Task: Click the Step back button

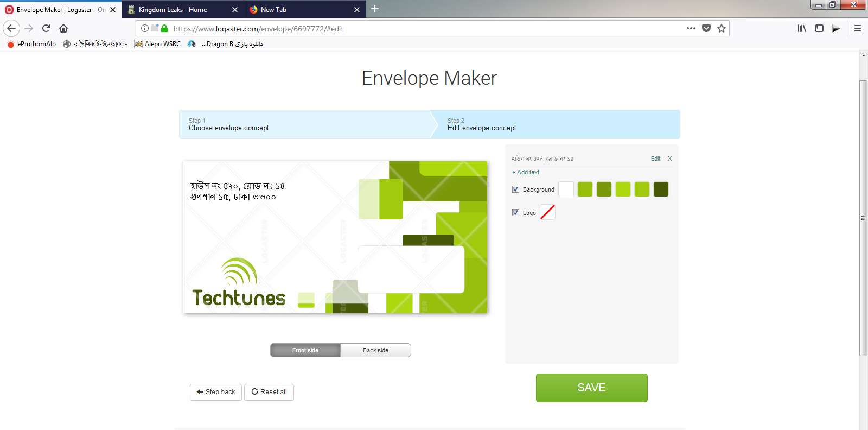Action: point(216,392)
